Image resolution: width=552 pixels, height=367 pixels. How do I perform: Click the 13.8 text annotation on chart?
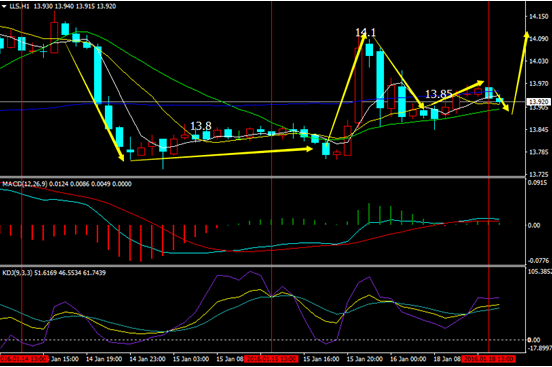[201, 126]
